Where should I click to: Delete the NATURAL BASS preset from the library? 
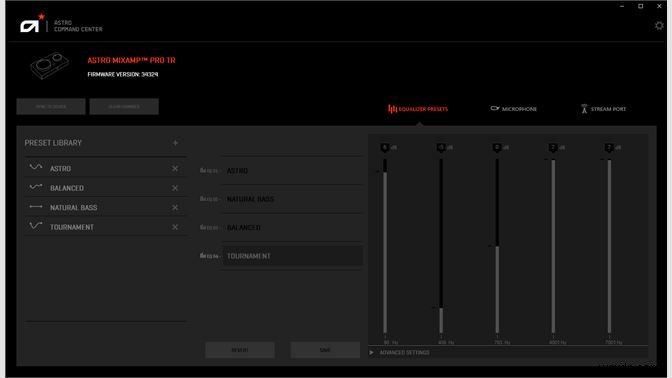[175, 207]
